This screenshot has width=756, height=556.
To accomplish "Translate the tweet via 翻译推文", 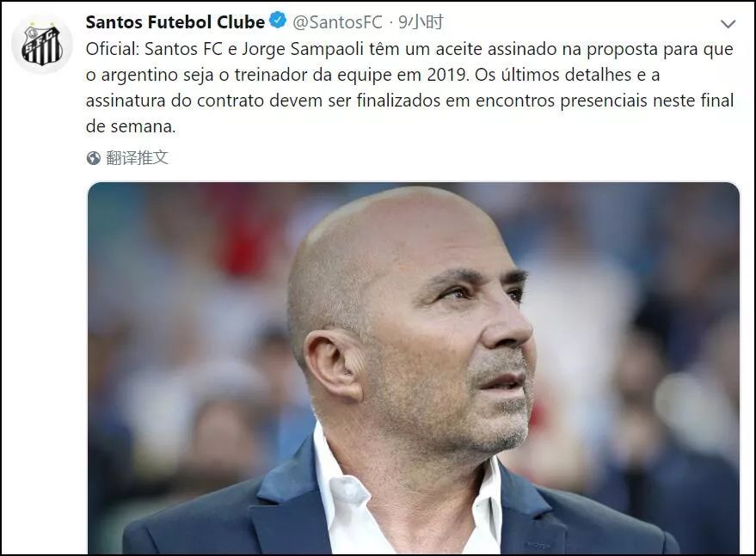I will coord(137,157).
